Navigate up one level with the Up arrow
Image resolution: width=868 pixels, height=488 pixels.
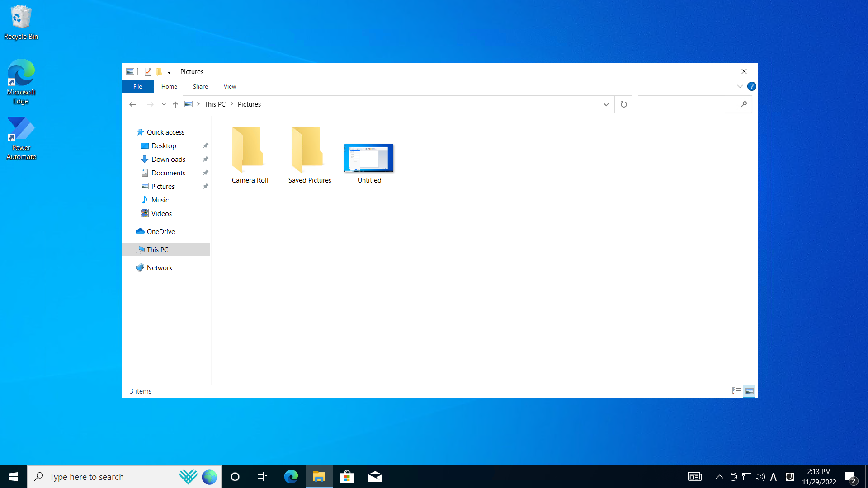175,104
